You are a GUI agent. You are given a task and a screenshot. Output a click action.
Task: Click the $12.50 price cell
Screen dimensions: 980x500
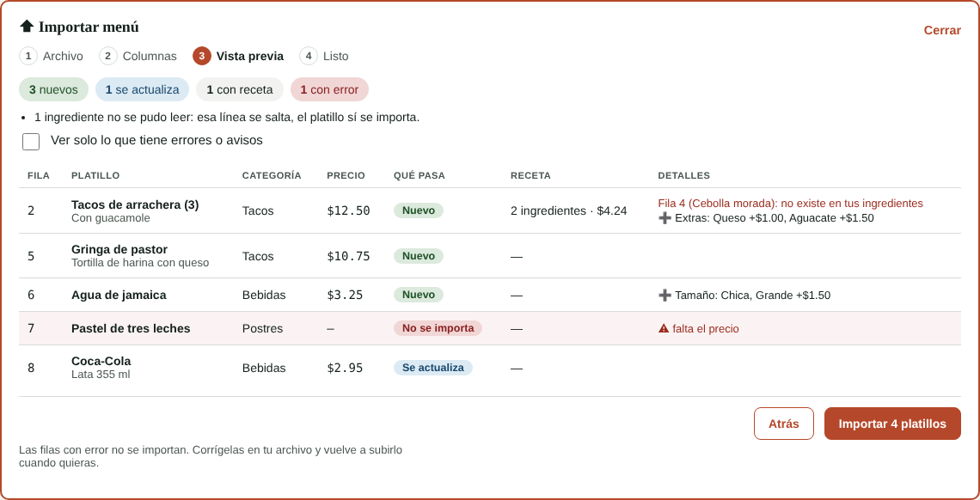(x=348, y=211)
